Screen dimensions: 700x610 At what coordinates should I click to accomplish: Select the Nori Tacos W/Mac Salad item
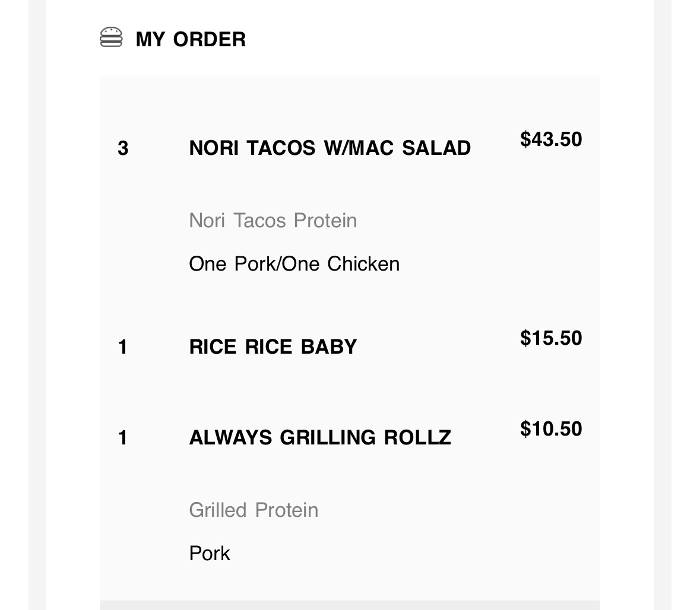point(330,148)
